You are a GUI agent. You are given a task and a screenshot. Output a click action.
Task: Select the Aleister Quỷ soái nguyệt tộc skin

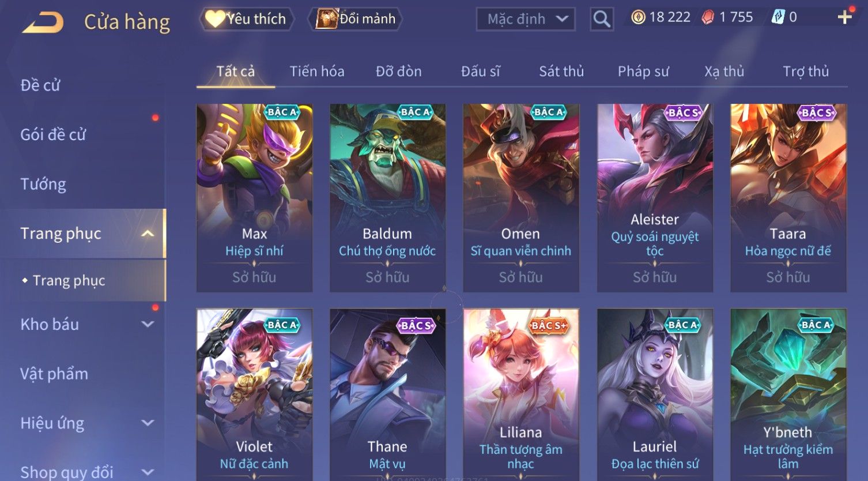click(655, 198)
